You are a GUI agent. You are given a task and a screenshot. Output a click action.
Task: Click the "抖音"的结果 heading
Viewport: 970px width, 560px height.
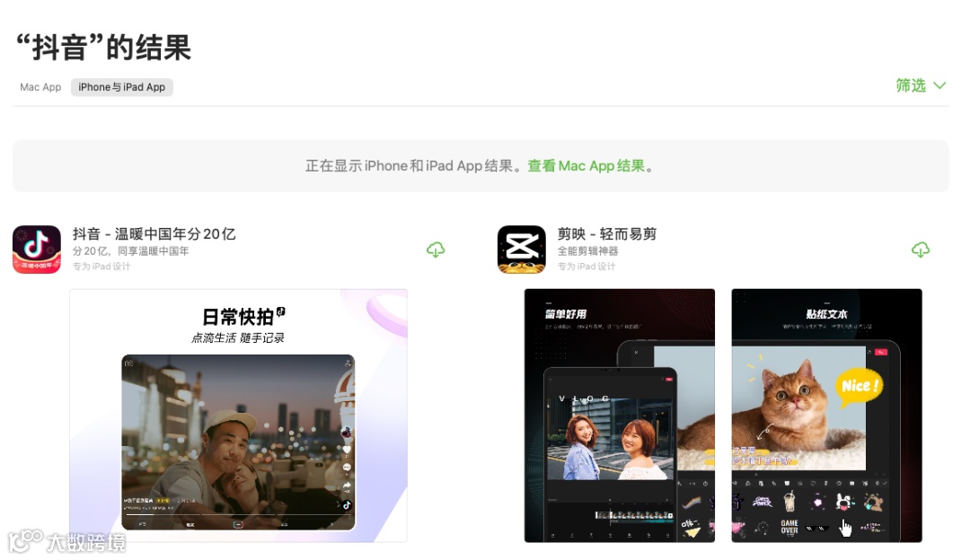coord(103,47)
